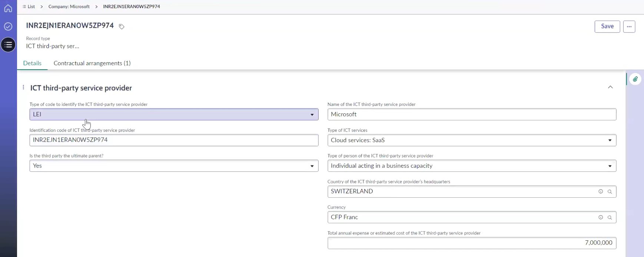Click the record title INR2EJN1ERAN0W5ZP974 heading
The height and width of the screenshot is (257, 644).
click(x=70, y=26)
